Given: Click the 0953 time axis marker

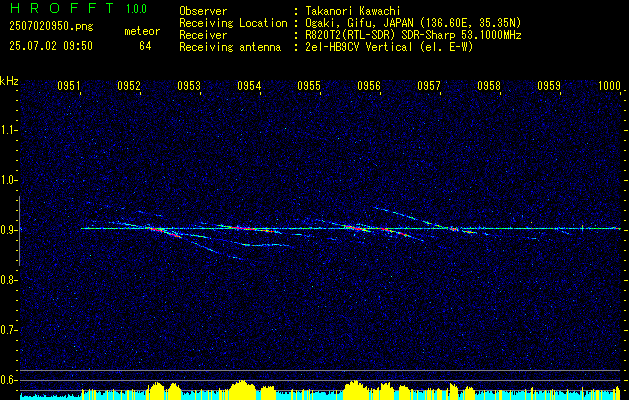Looking at the screenshot, I should [x=189, y=85].
